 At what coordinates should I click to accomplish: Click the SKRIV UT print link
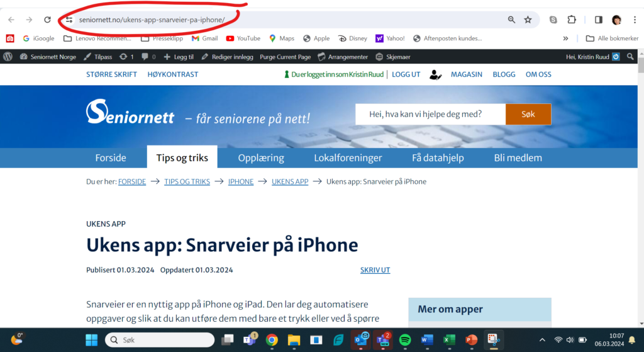click(375, 270)
